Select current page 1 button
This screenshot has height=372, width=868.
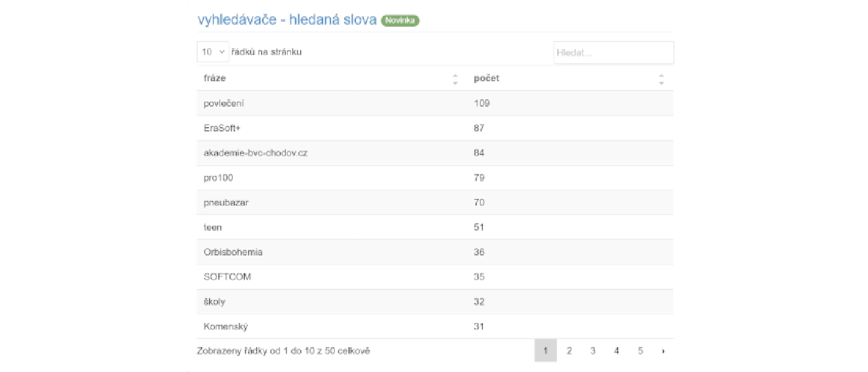[546, 351]
